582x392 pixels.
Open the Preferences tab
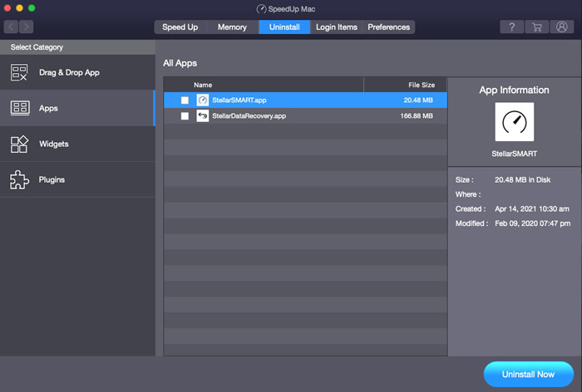click(388, 27)
